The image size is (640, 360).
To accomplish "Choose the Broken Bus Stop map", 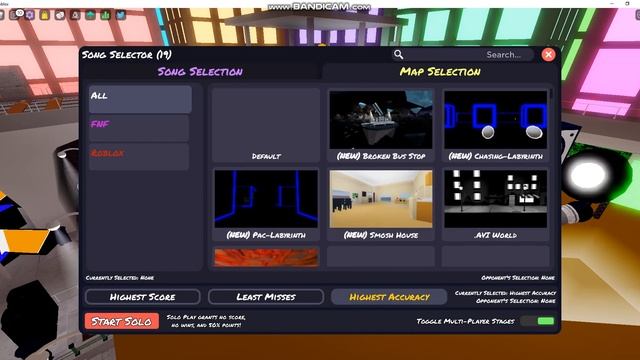I will (x=381, y=125).
